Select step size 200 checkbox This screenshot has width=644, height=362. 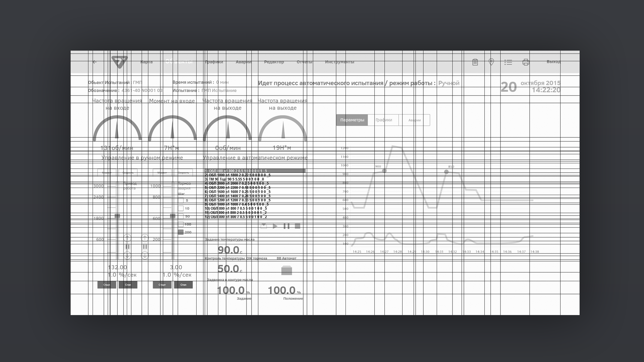[181, 232]
